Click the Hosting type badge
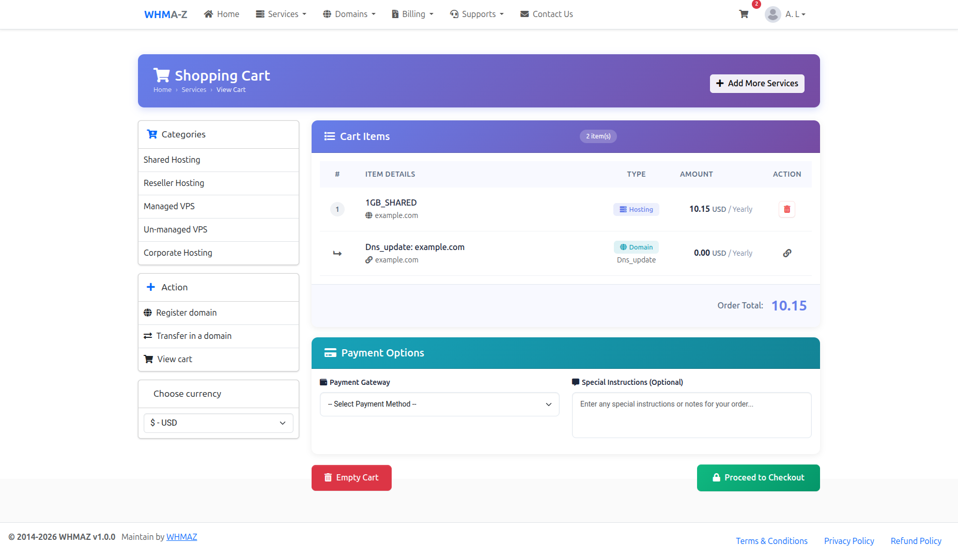 pyautogui.click(x=636, y=209)
